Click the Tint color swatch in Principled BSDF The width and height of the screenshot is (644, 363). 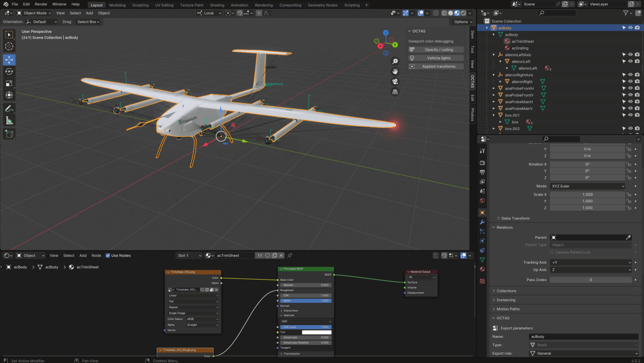point(317,332)
